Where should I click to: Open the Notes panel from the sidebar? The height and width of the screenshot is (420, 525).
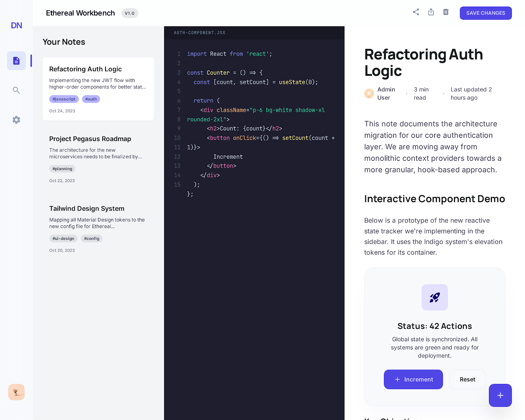tap(16, 61)
